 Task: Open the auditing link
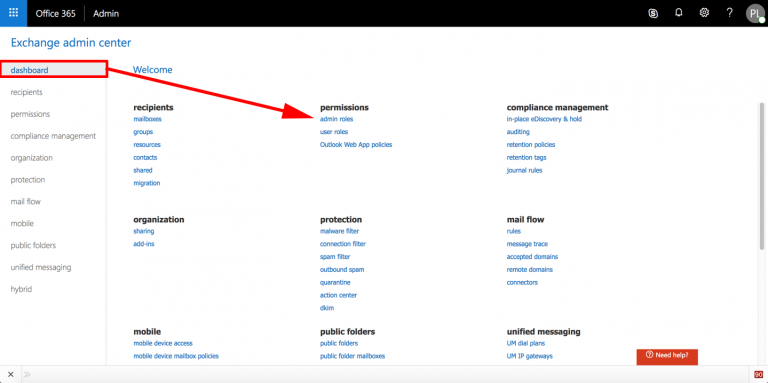click(518, 132)
